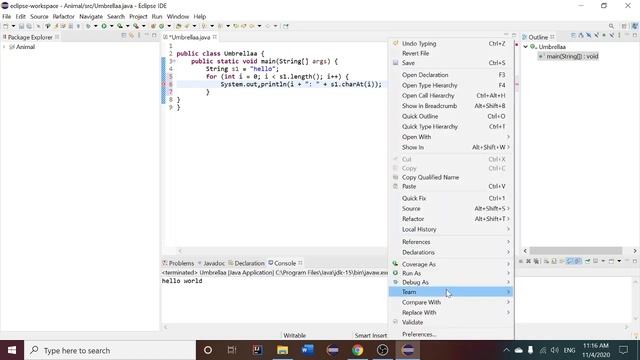Click the Remove Launch X icon in Console
The image size is (640, 360).
point(528,261)
